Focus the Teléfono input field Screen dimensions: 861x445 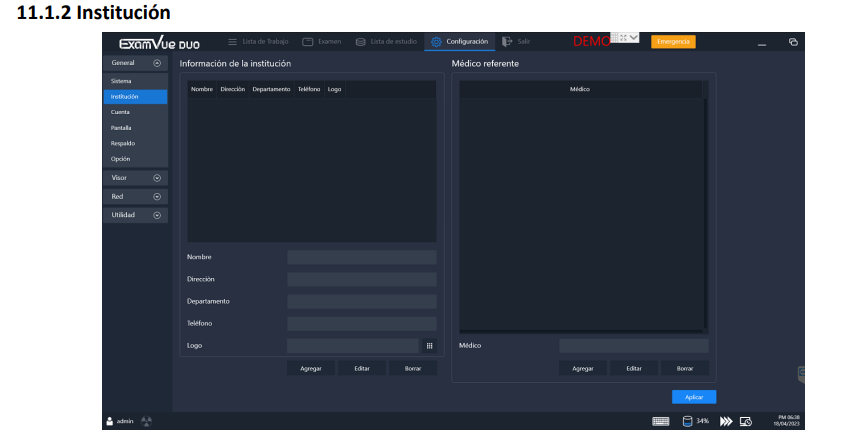[362, 324]
